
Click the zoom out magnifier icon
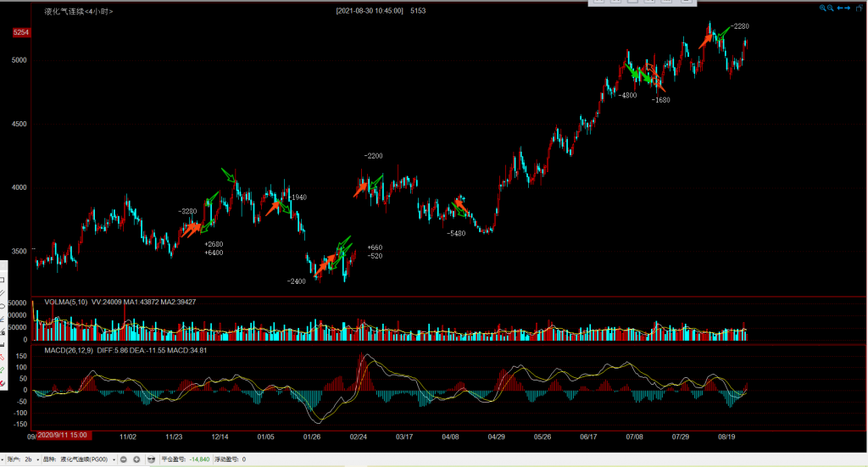832,8
